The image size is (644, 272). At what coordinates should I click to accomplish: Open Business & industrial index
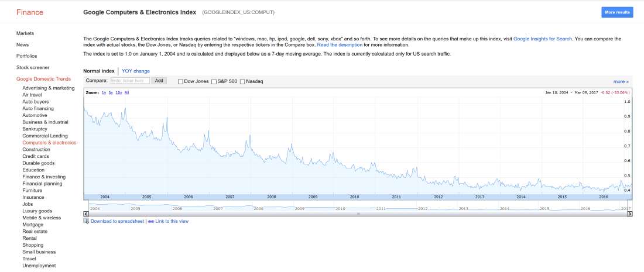pos(46,122)
